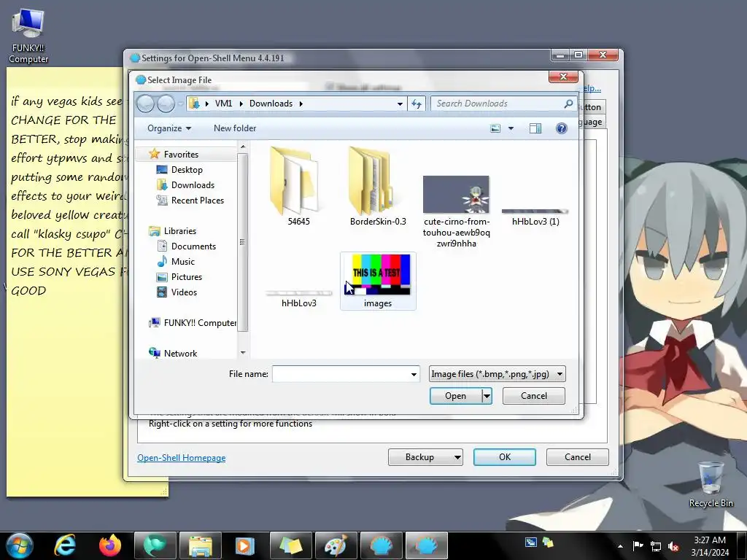The width and height of the screenshot is (747, 560).
Task: Open the Windows Start button
Action: [x=20, y=545]
